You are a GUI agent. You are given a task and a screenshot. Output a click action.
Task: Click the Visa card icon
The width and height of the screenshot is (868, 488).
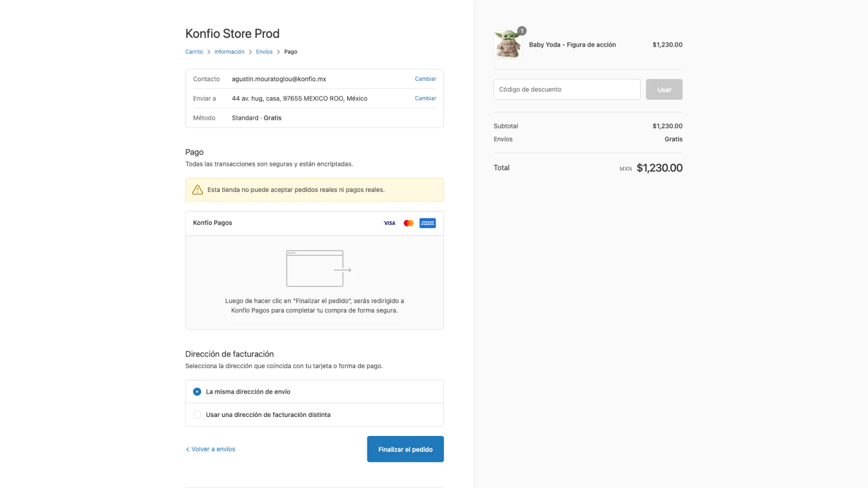390,223
